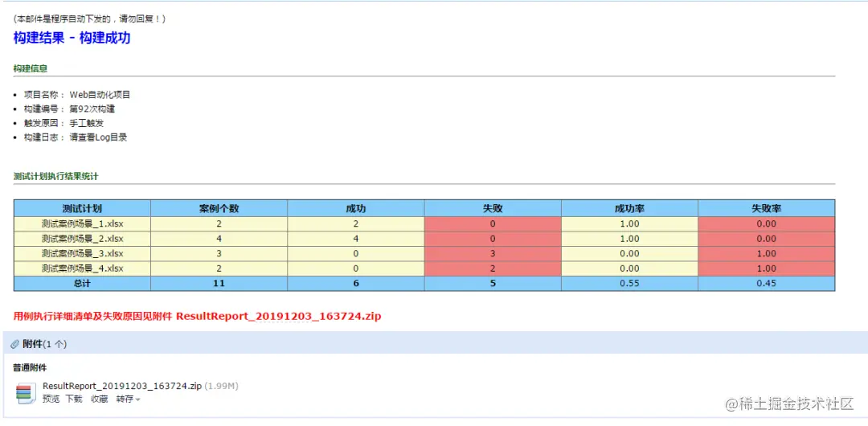
Task: Click 收藏 to favorite the attachment
Action: click(x=100, y=399)
